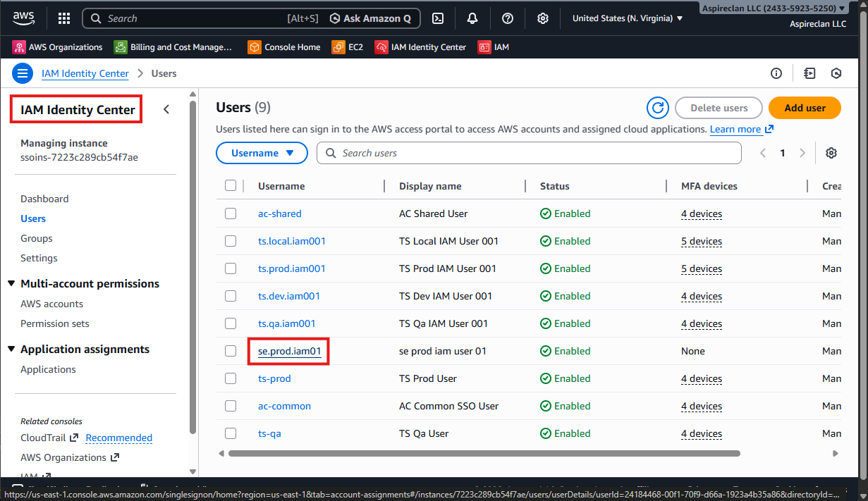Open the services grid menu icon

click(x=63, y=18)
